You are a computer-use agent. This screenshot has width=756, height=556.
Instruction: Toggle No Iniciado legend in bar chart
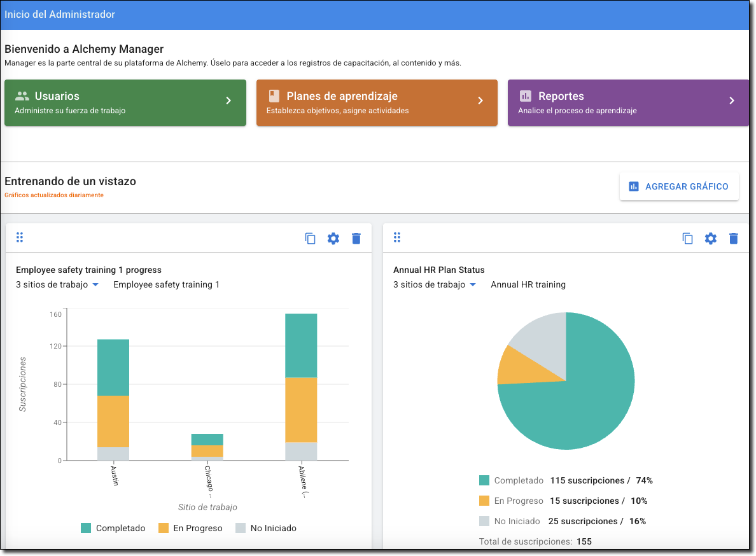tap(266, 528)
